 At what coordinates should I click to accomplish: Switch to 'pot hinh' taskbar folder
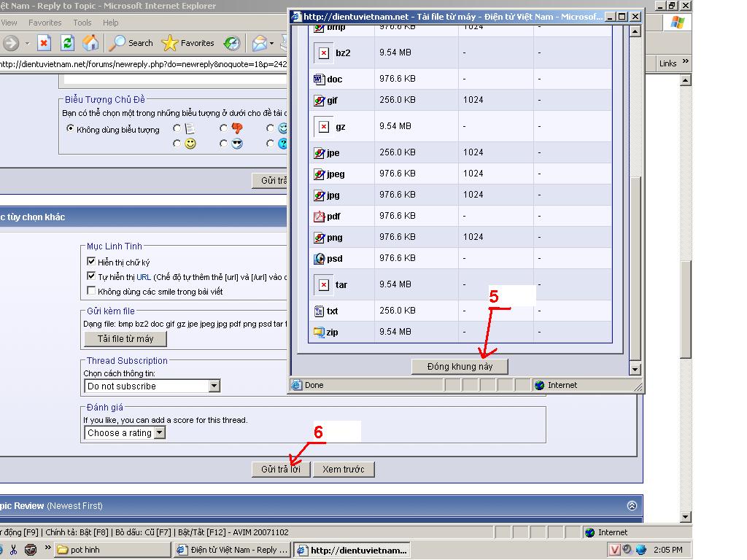click(x=112, y=550)
